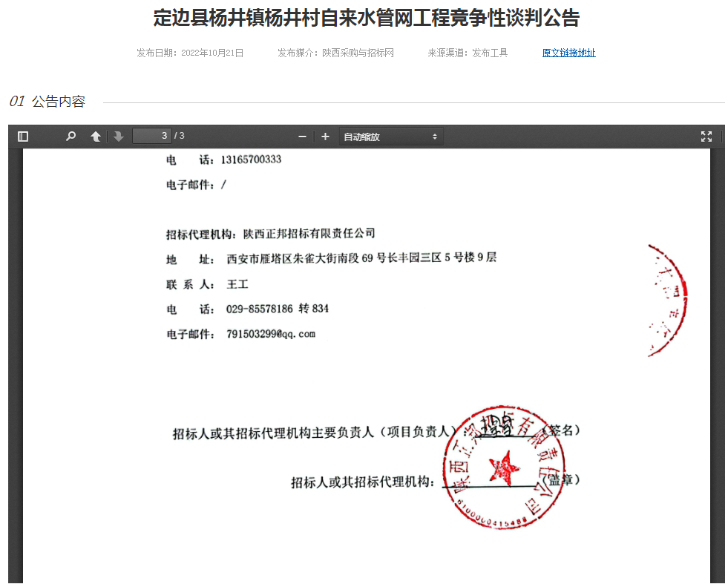The width and height of the screenshot is (728, 584).
Task: Open the 原文链接地址 link
Action: (x=568, y=53)
